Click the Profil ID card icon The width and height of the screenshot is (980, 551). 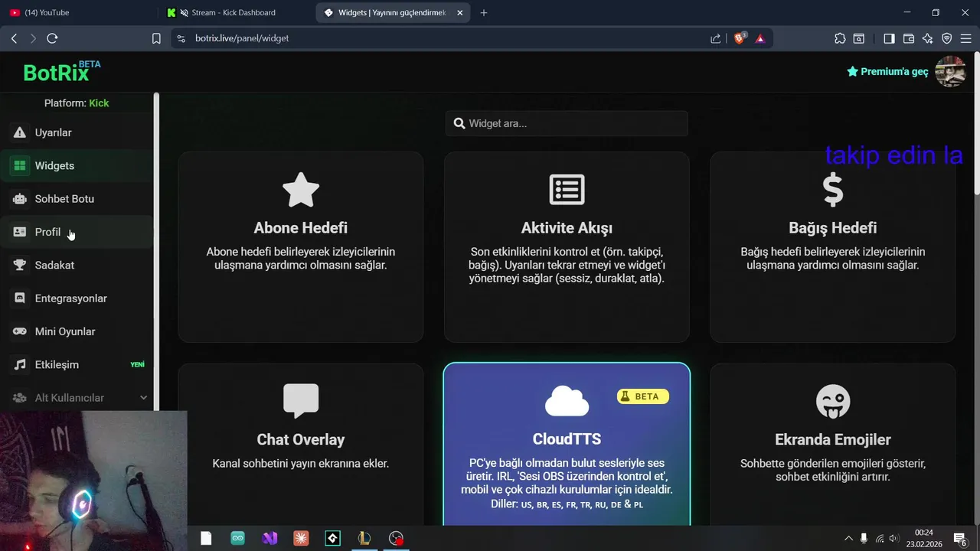[x=20, y=232]
